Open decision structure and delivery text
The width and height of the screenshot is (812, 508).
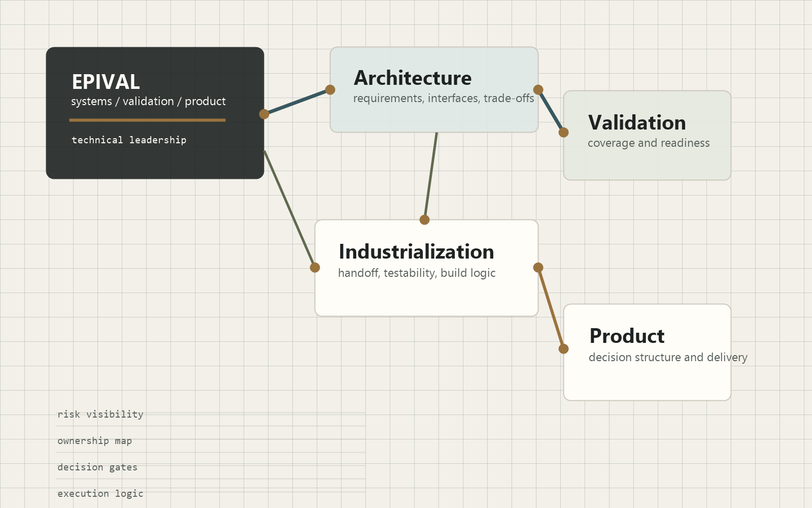[x=668, y=357]
